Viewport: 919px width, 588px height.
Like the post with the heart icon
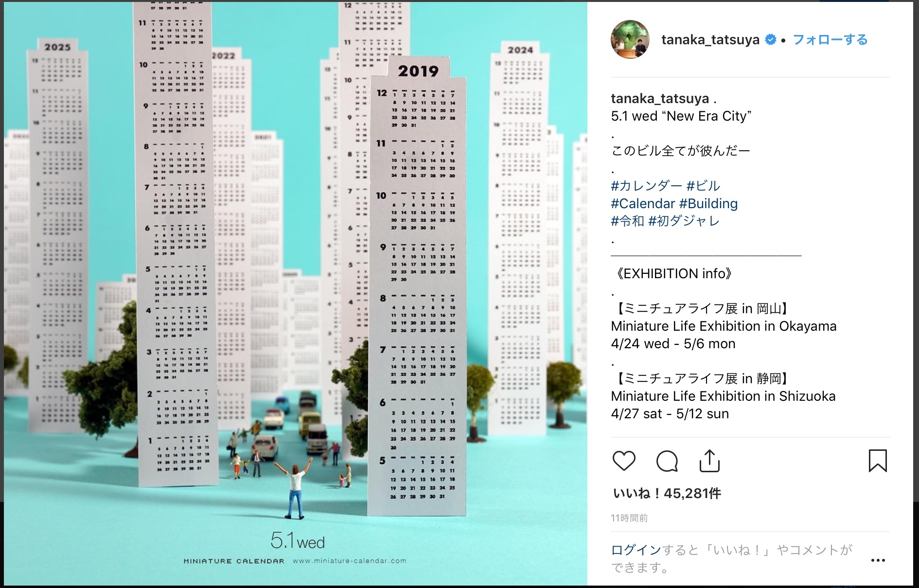(624, 461)
